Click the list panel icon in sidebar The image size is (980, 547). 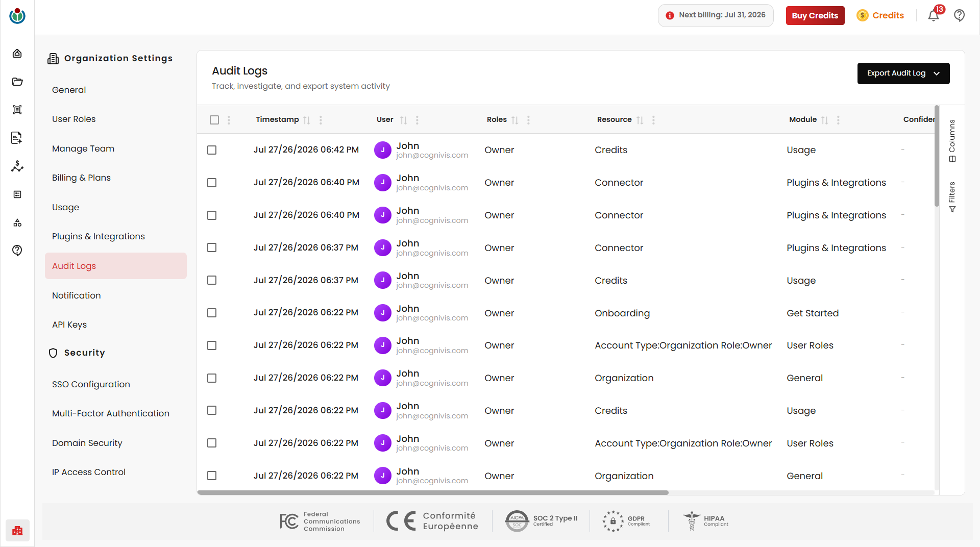pyautogui.click(x=17, y=194)
